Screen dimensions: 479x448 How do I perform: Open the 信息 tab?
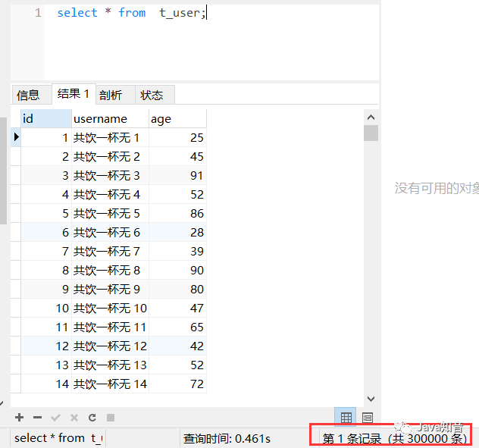point(32,95)
